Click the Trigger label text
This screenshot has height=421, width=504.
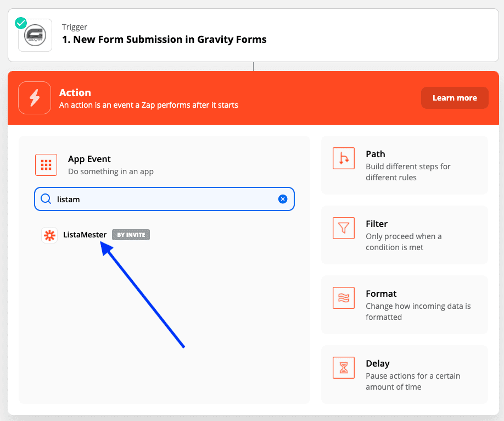(75, 27)
